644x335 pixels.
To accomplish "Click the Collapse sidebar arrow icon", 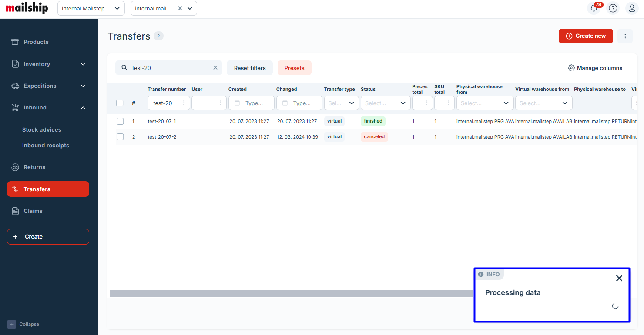I will pos(12,324).
